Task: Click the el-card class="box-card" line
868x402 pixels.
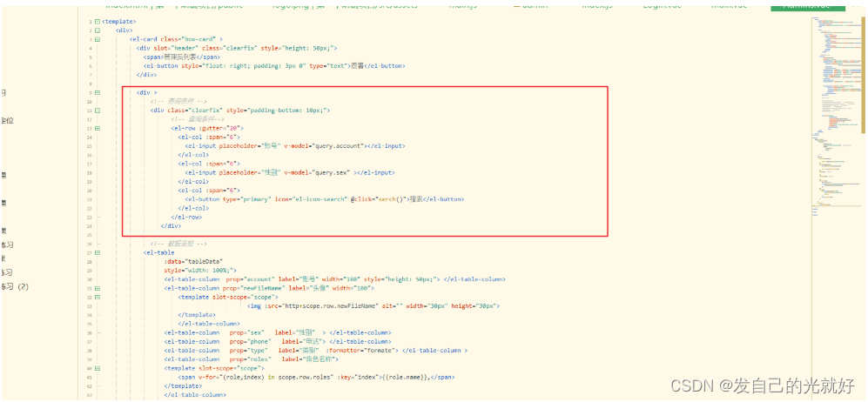Action: click(x=176, y=39)
